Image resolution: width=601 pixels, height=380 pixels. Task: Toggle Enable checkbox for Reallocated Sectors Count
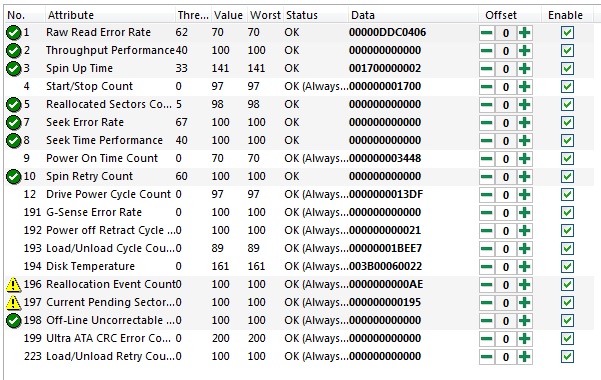(567, 105)
